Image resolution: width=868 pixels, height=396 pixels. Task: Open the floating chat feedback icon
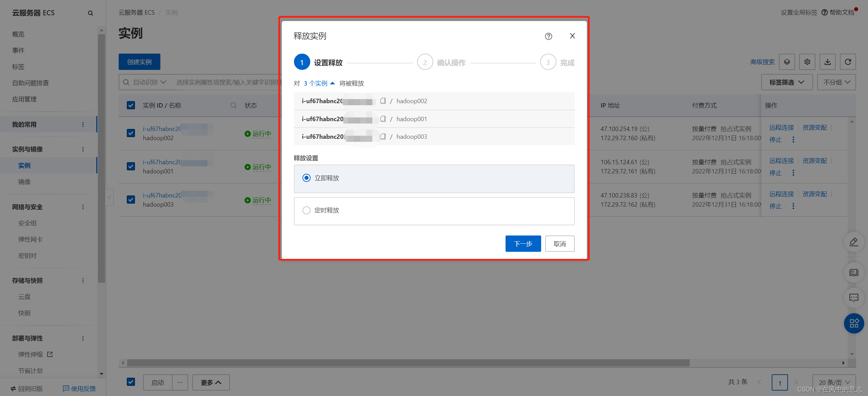click(854, 298)
